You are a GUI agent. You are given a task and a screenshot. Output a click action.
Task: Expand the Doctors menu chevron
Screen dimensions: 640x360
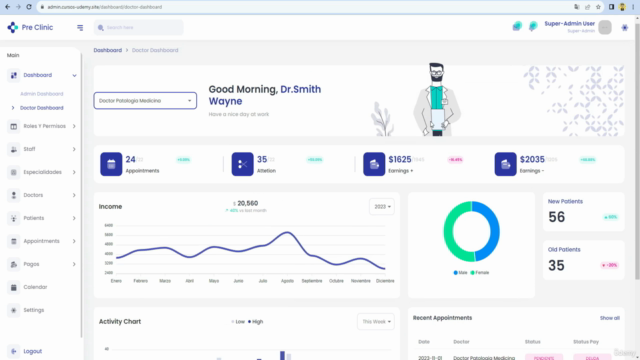pos(74,195)
